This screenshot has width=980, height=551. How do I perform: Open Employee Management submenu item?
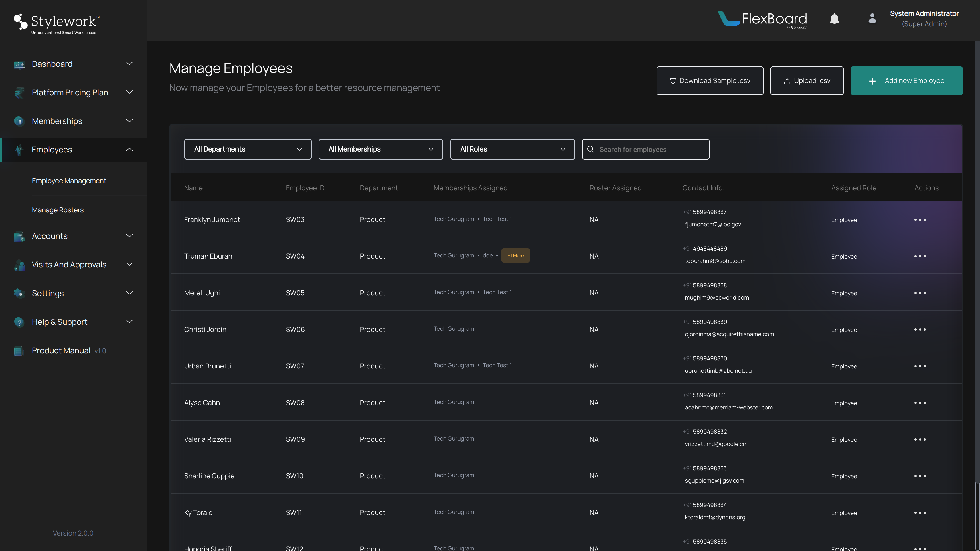pyautogui.click(x=69, y=181)
